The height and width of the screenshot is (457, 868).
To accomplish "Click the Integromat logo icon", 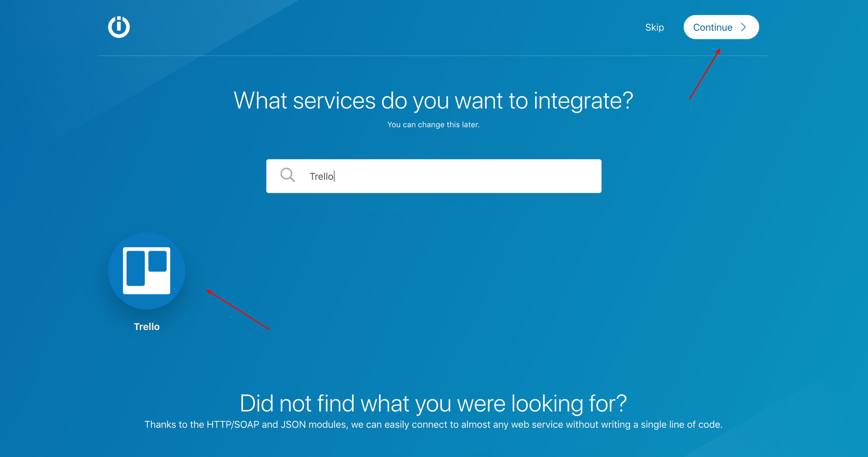I will pyautogui.click(x=119, y=27).
